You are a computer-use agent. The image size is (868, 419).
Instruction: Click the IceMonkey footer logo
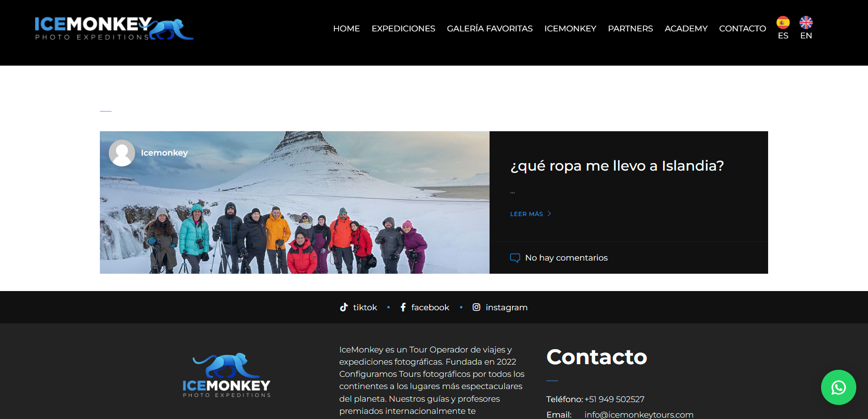click(x=226, y=375)
